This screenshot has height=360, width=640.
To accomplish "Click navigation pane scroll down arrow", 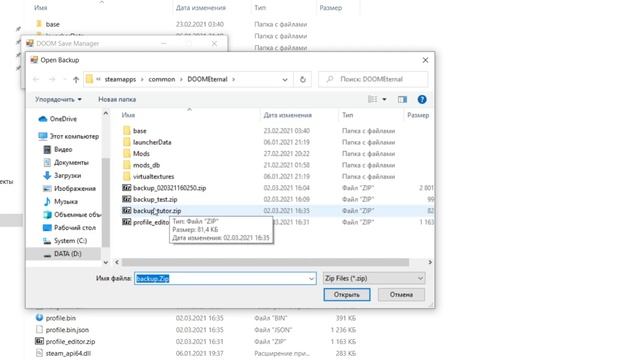I will (106, 262).
